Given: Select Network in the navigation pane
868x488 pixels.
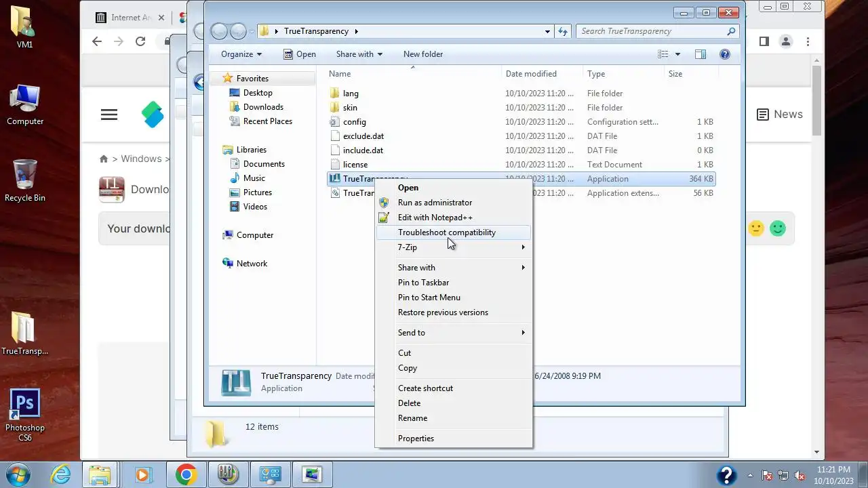Looking at the screenshot, I should (x=245, y=264).
